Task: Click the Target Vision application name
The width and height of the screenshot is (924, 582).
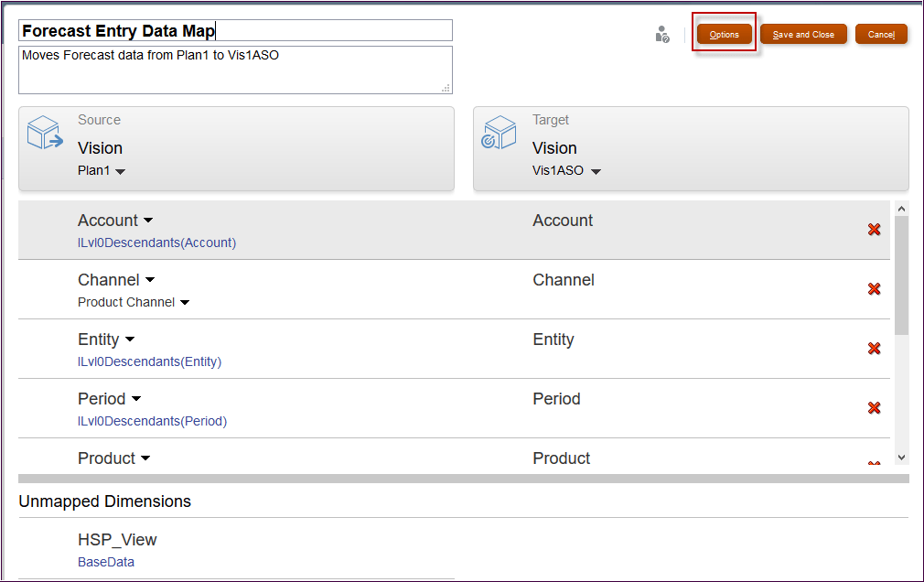Action: (x=554, y=148)
